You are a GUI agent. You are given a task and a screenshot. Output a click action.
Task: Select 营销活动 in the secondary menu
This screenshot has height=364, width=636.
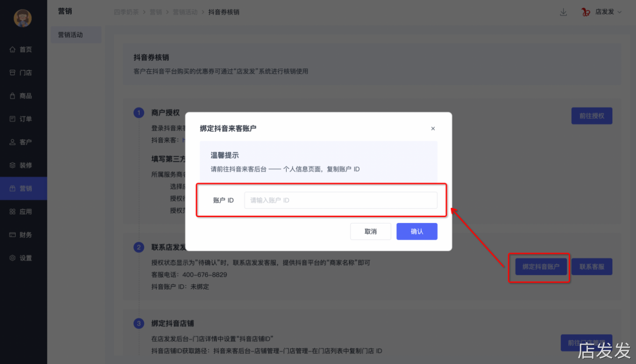pyautogui.click(x=76, y=35)
